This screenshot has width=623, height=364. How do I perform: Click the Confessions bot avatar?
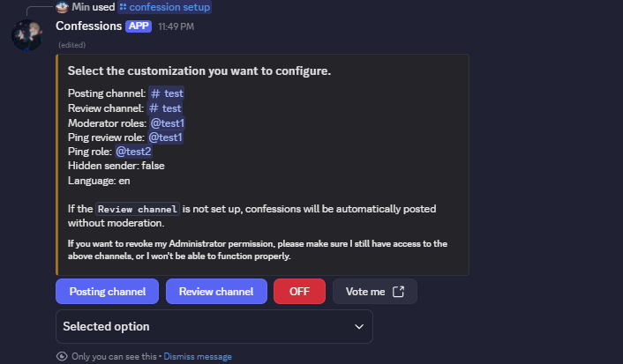[x=26, y=34]
